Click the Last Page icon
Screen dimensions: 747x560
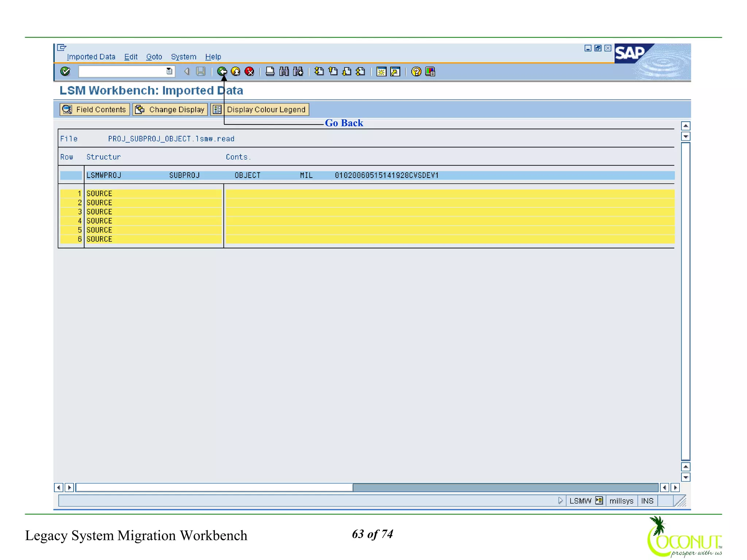click(x=361, y=71)
